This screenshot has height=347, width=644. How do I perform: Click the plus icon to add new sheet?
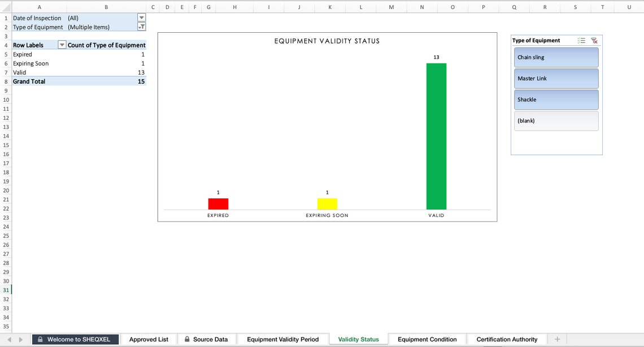(x=557, y=339)
